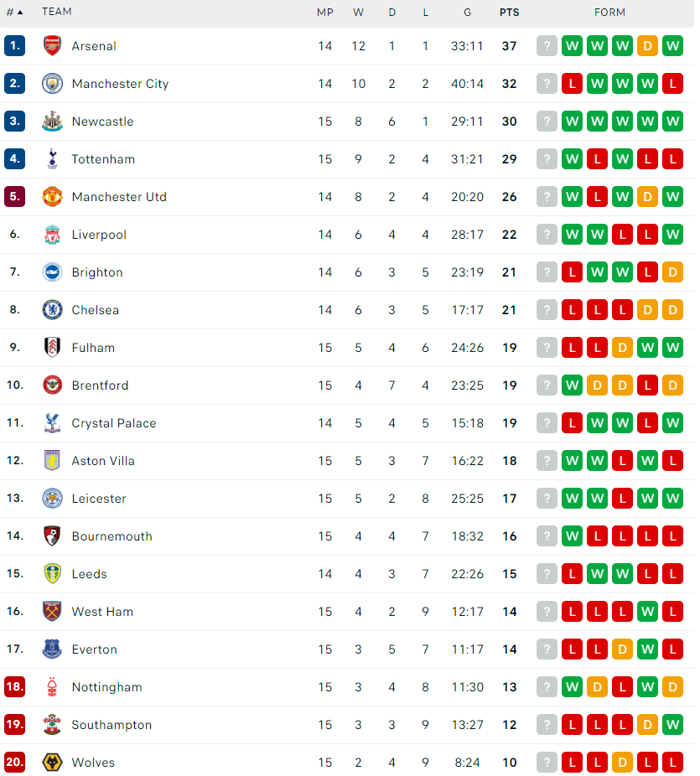Click Arsenal's orange D draw form badge

pyautogui.click(x=647, y=46)
